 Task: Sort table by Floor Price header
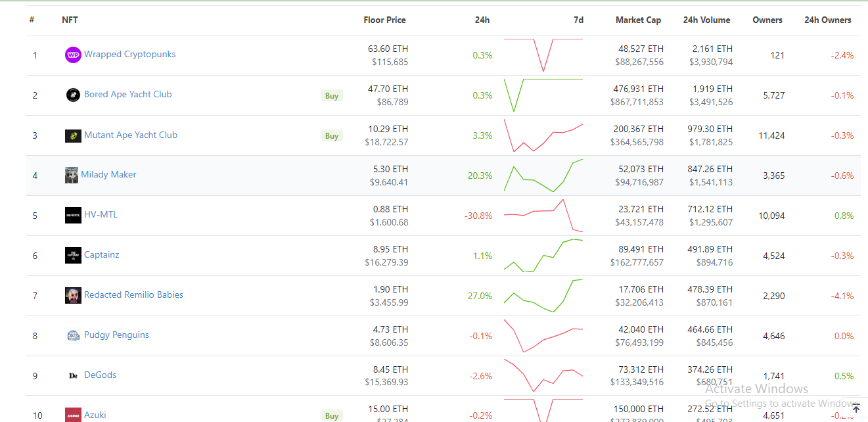[384, 20]
